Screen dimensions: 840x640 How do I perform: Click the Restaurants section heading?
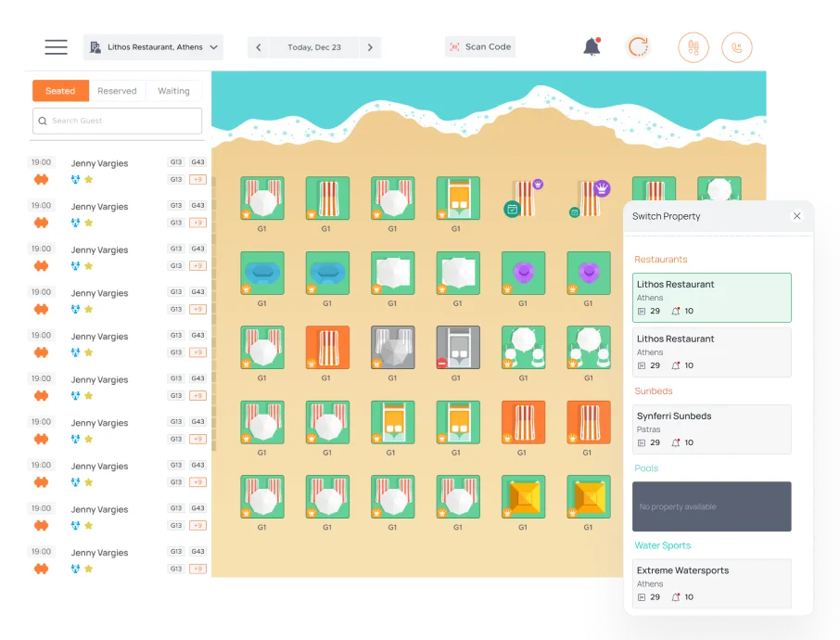point(660,260)
